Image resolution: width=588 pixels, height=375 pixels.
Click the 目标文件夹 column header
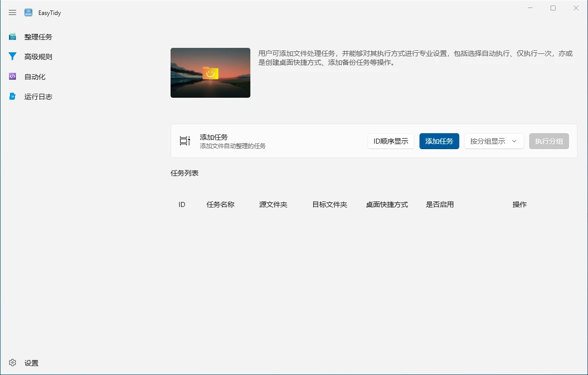pyautogui.click(x=330, y=204)
